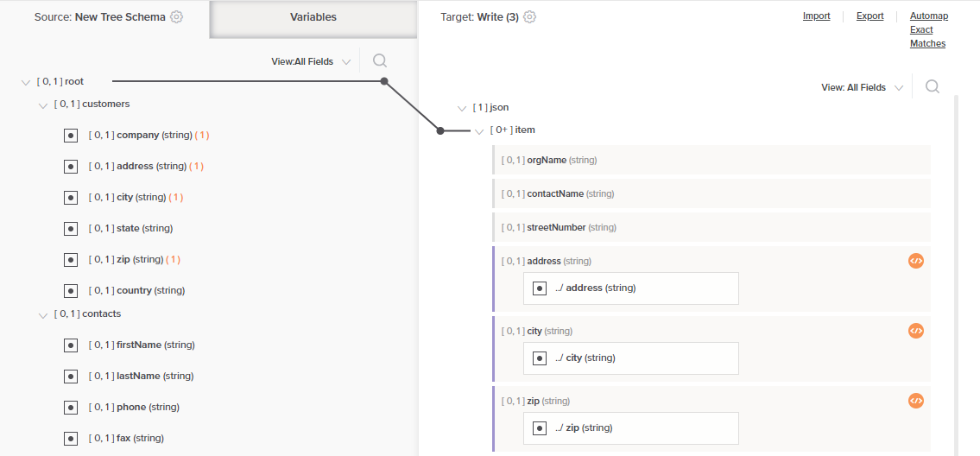The width and height of the screenshot is (980, 456).
Task: Select the firstName (string) text
Action: 155,345
